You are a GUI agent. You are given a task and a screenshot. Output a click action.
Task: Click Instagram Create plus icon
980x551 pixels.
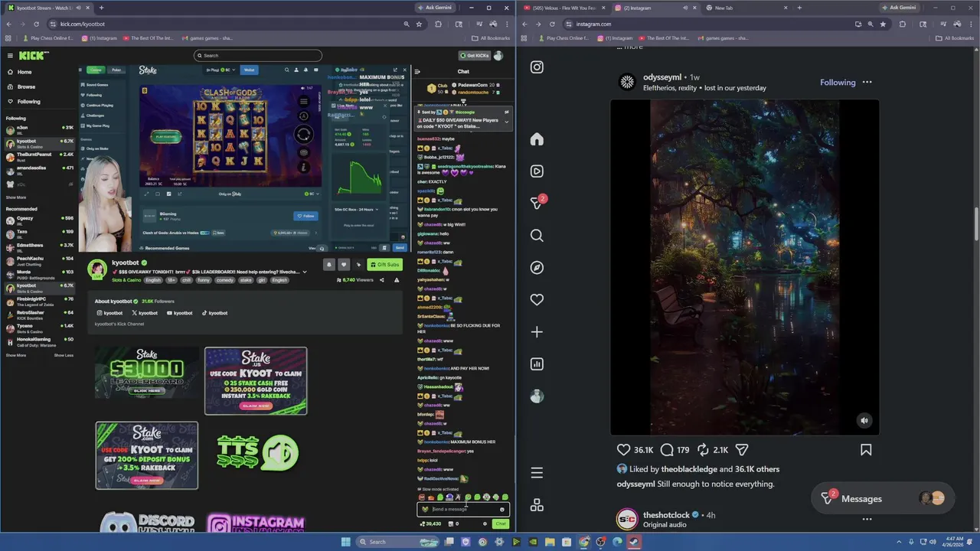[537, 332]
